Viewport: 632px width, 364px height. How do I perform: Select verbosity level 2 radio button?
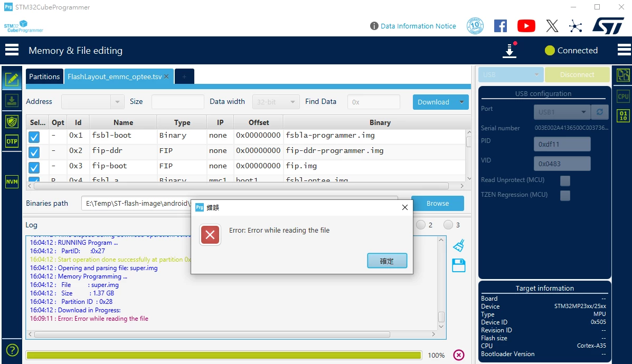point(421,225)
